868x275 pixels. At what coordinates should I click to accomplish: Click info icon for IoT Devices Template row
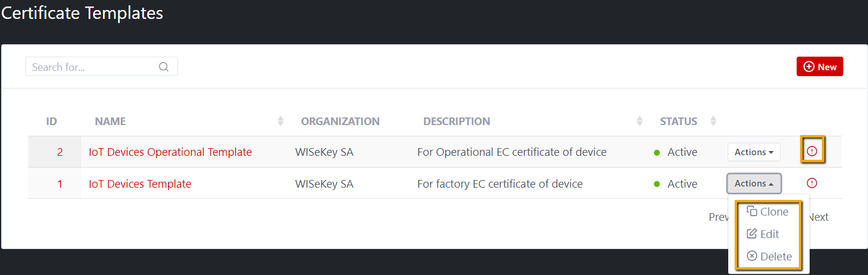coord(812,183)
